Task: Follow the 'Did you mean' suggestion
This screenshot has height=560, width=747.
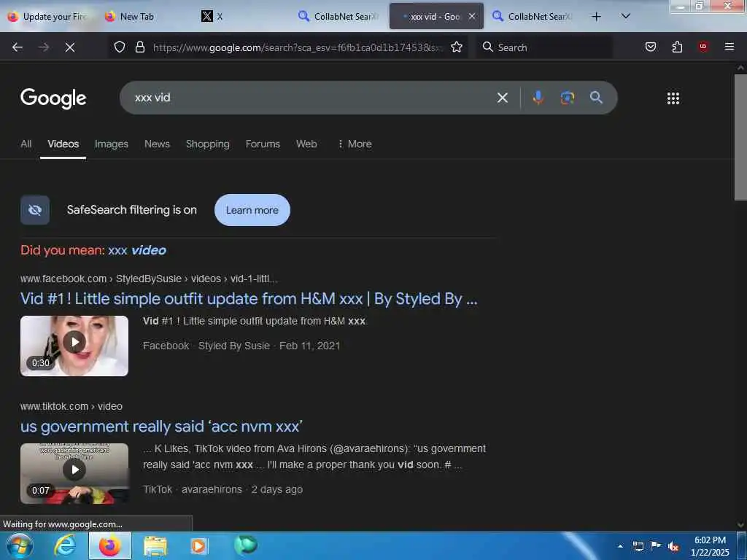Action: point(137,250)
